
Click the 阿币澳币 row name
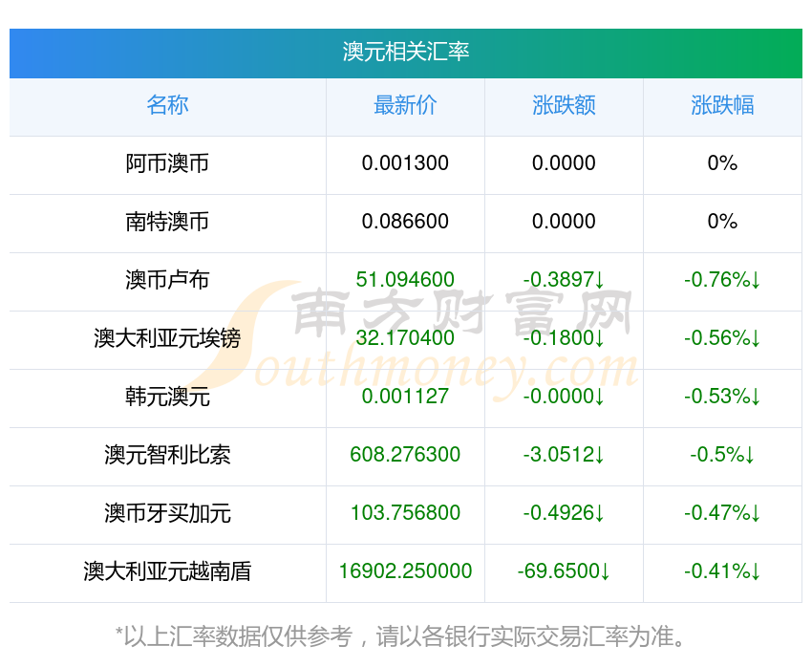click(x=167, y=163)
